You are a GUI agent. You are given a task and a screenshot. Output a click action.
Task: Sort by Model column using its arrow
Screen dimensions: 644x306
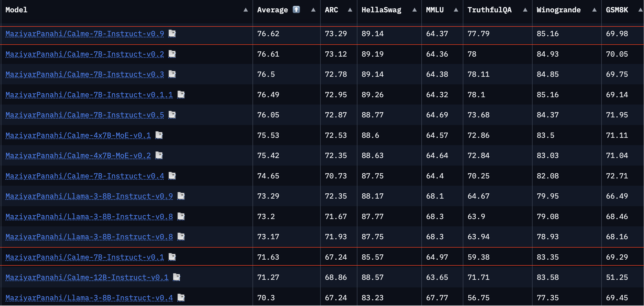point(245,10)
